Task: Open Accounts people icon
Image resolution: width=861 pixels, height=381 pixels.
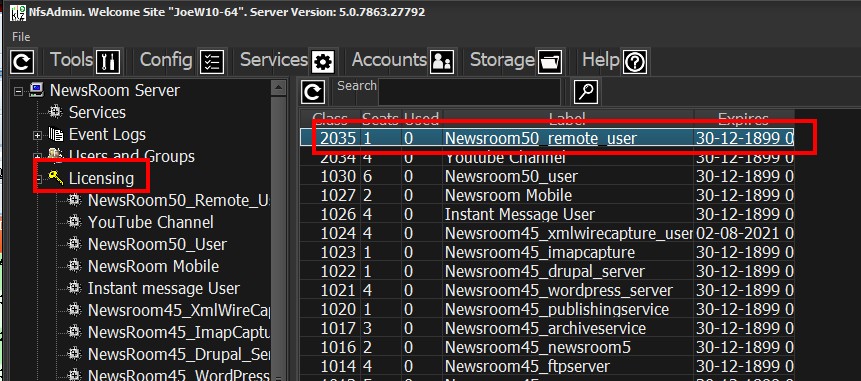Action: (x=441, y=61)
